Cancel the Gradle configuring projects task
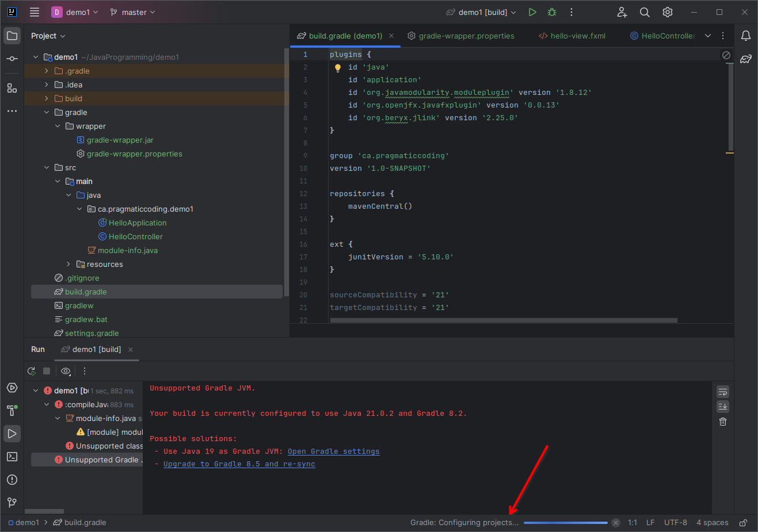The width and height of the screenshot is (758, 532). click(616, 523)
